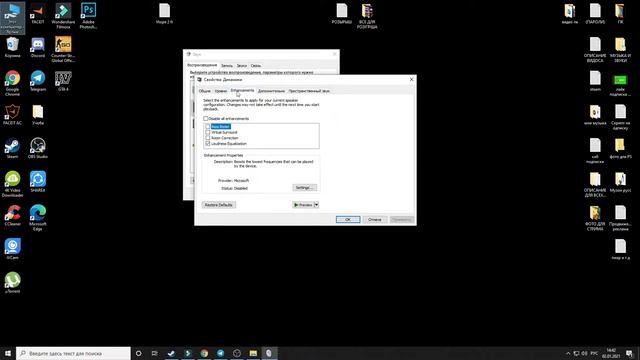Screen dimensions: 640x360
Task: Enable the Bass Boost checkbox
Action: coord(208,127)
